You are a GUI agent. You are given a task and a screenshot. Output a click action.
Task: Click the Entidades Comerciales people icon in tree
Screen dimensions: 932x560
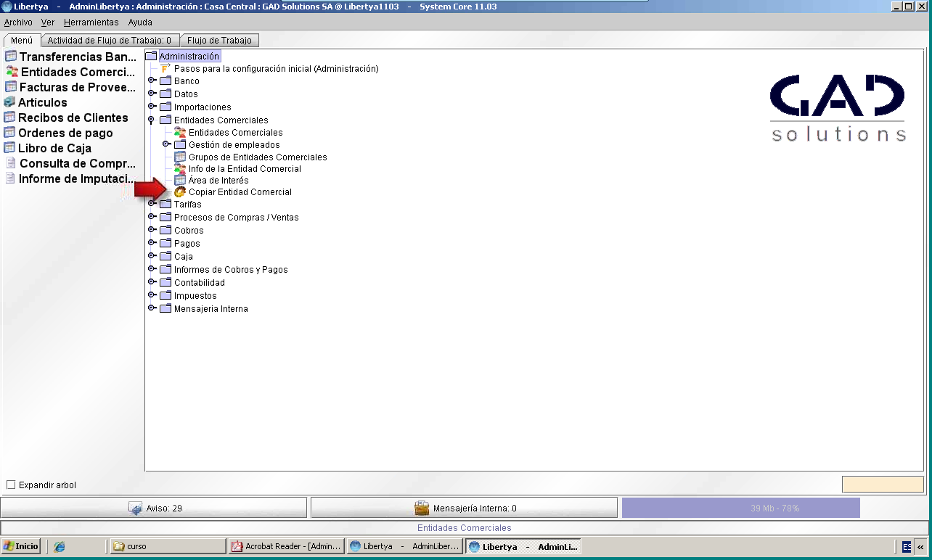click(180, 133)
